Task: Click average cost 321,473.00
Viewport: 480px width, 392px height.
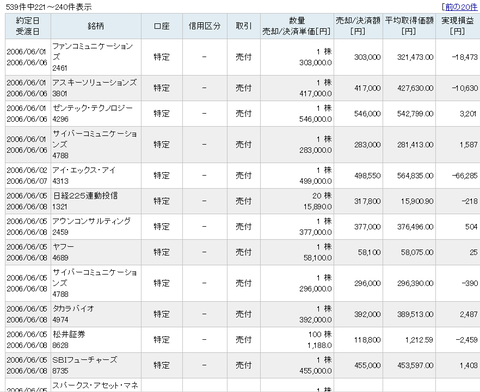Action: point(415,57)
